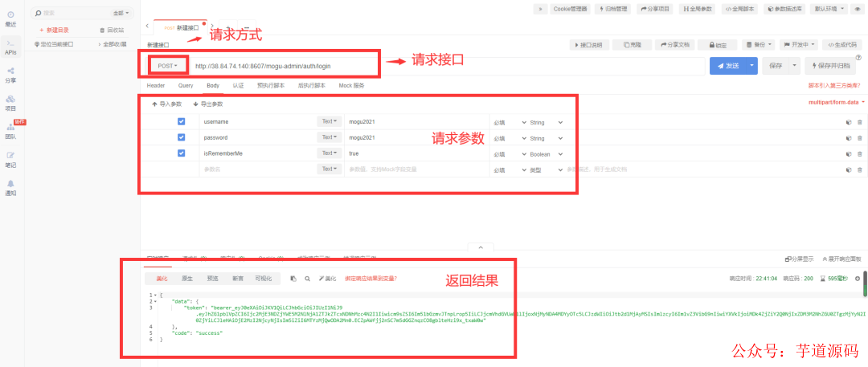Switch to the 预执行脚本 pre-script tab
Image resolution: width=868 pixels, height=367 pixels.
click(x=271, y=86)
